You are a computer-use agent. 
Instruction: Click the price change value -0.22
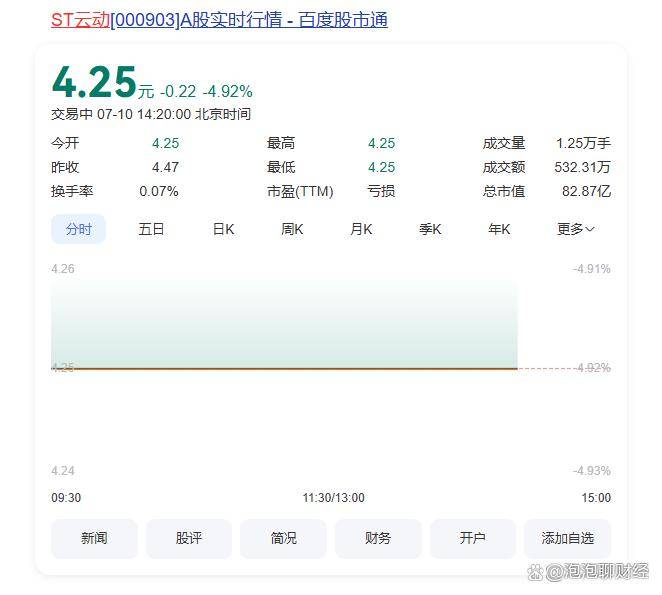pos(178,91)
